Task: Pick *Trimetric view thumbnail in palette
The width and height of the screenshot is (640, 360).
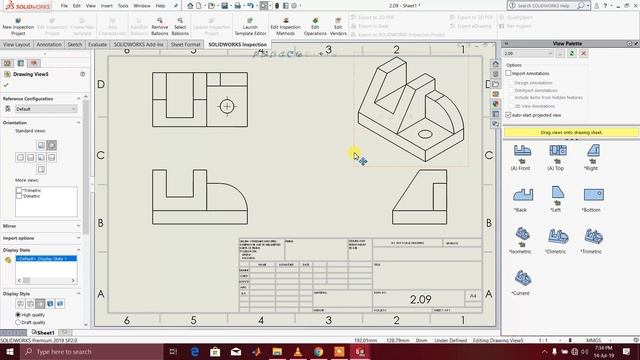Action: [593, 236]
